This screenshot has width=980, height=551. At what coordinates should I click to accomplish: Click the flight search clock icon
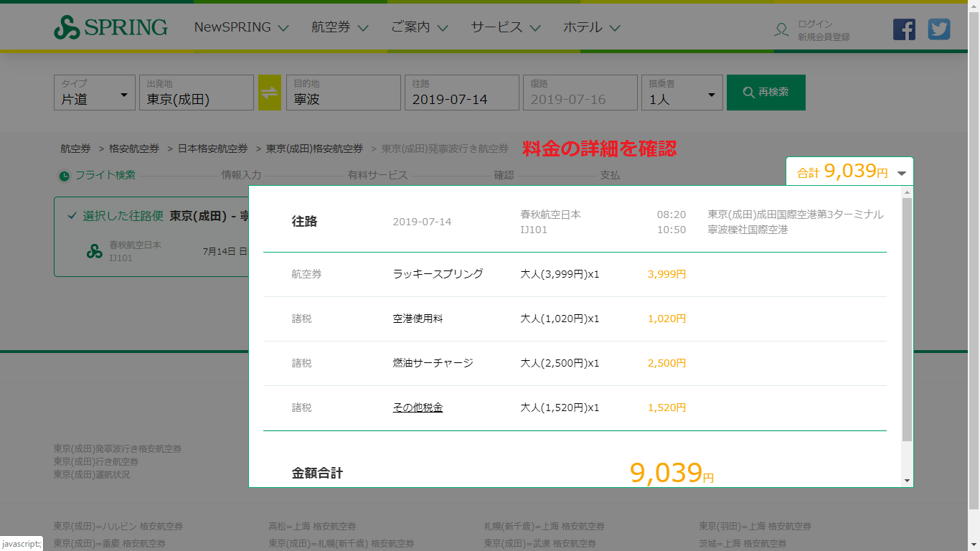click(65, 176)
